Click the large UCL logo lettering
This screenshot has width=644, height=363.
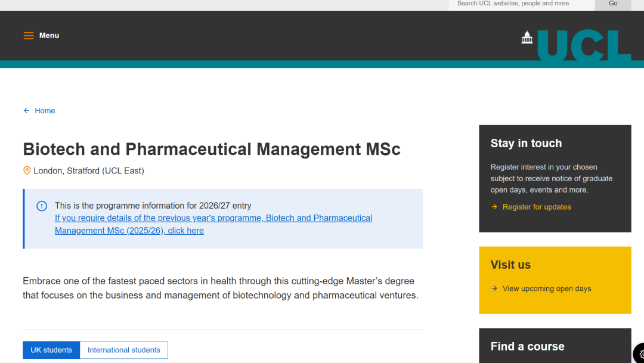[x=584, y=45]
